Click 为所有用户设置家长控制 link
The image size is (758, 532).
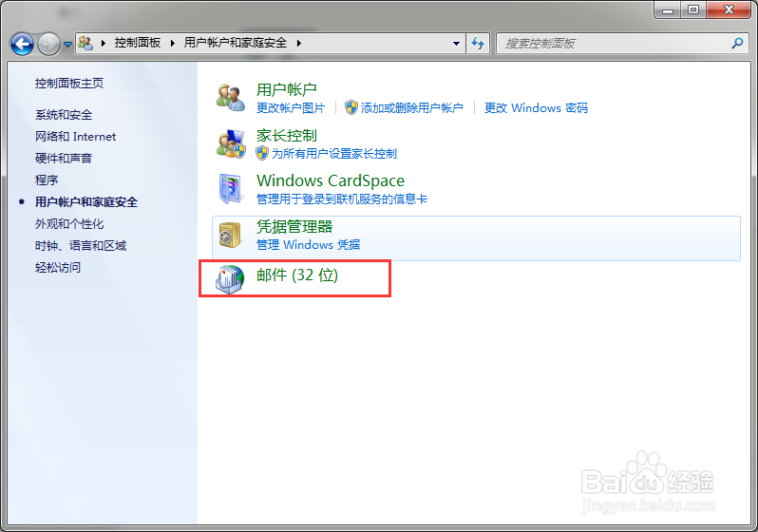pos(334,154)
